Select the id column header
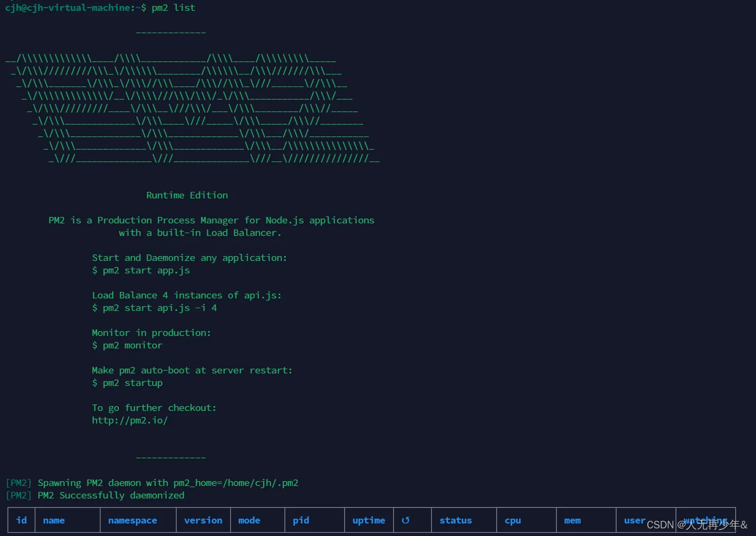 [x=21, y=520]
